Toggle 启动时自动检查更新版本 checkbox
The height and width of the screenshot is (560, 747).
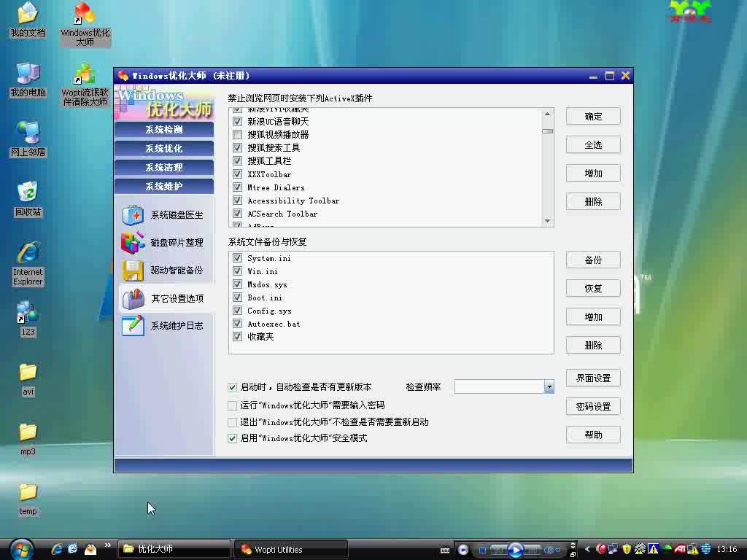tap(232, 387)
